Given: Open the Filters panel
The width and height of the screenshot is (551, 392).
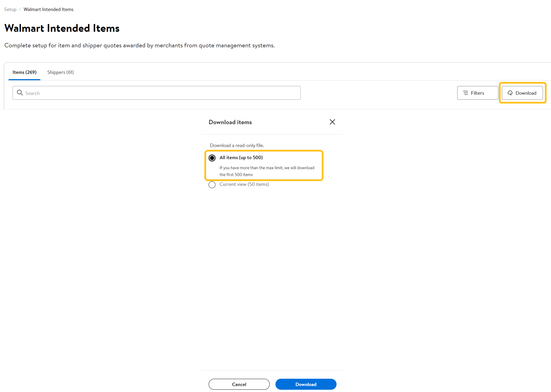Looking at the screenshot, I should pos(478,93).
